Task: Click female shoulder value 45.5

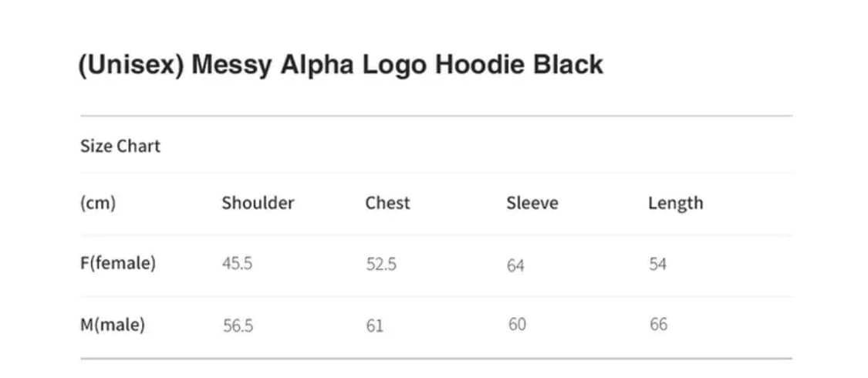Action: [237, 264]
